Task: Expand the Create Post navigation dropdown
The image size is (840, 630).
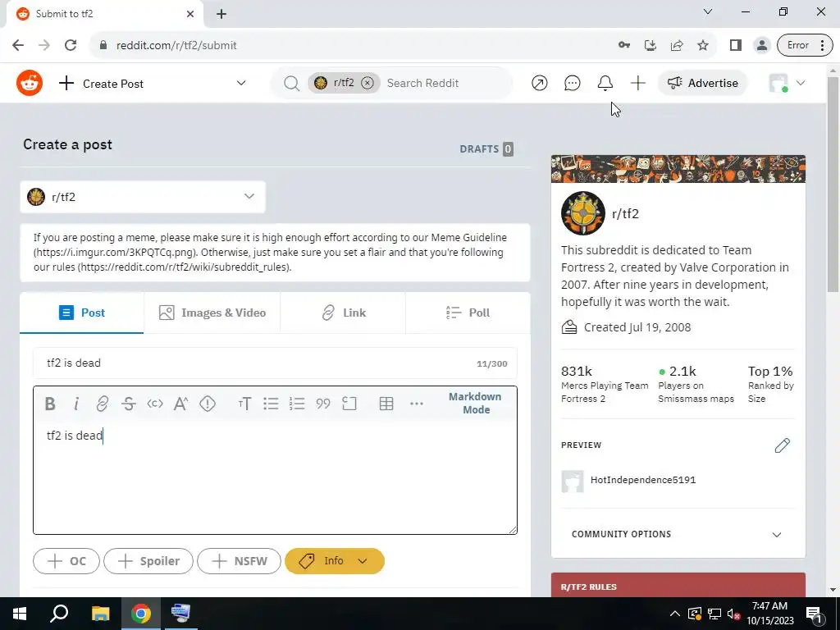Action: (x=241, y=83)
